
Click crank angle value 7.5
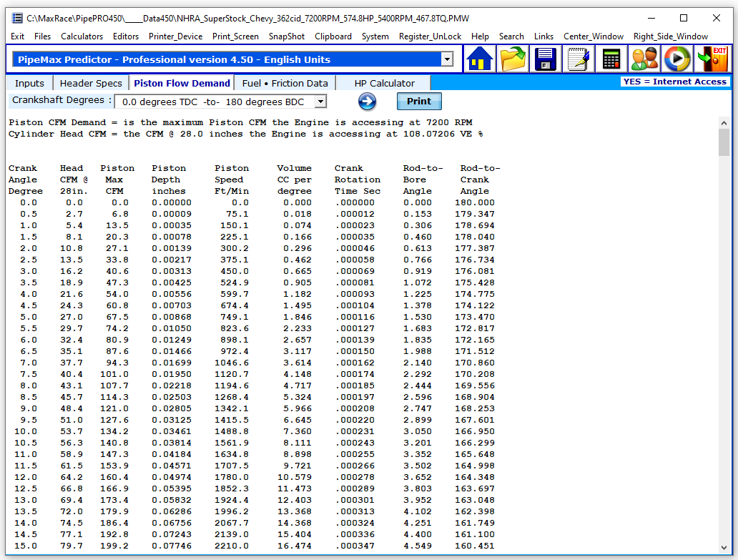click(x=28, y=374)
